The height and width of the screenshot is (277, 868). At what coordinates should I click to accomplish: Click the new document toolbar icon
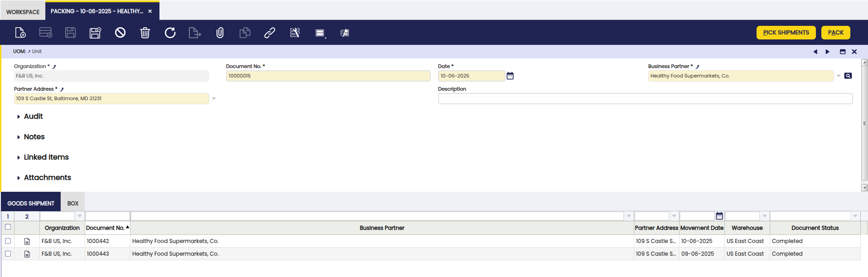pyautogui.click(x=20, y=33)
